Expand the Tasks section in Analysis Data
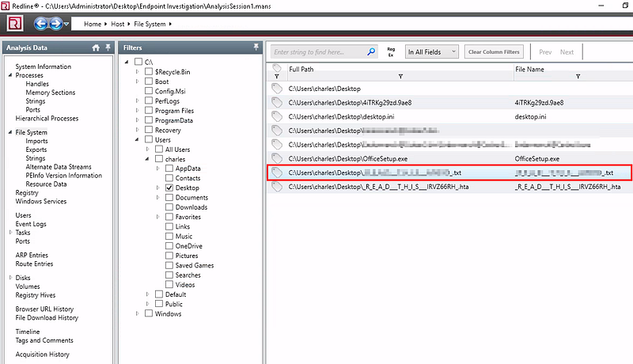Viewport: 633px width, 364px height. click(10, 232)
